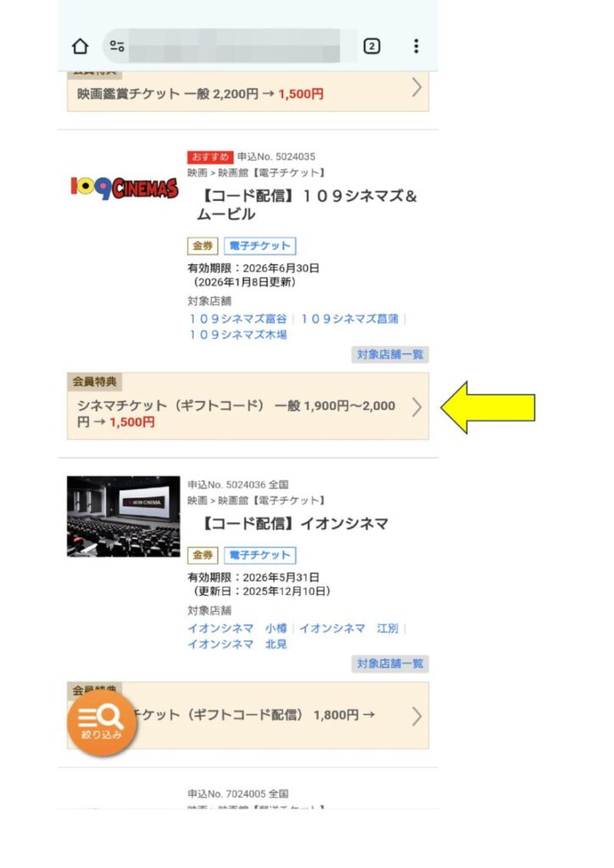Open the シネマチケット ギフトコード offer chevron
The height and width of the screenshot is (868, 614).
[417, 408]
